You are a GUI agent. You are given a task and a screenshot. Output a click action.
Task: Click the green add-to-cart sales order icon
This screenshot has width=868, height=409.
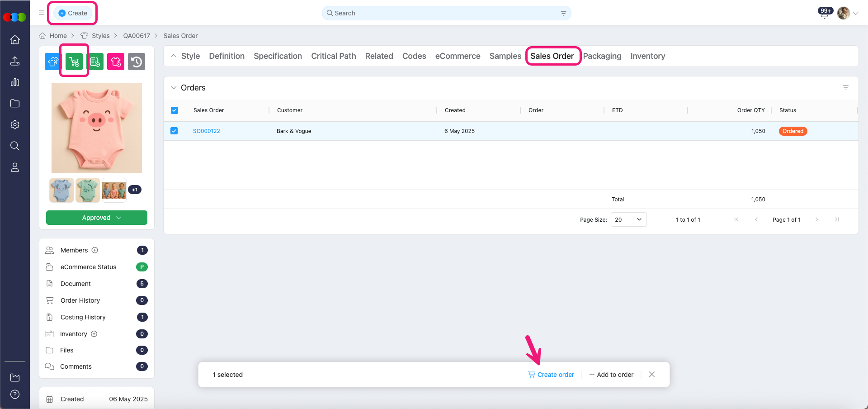[74, 62]
